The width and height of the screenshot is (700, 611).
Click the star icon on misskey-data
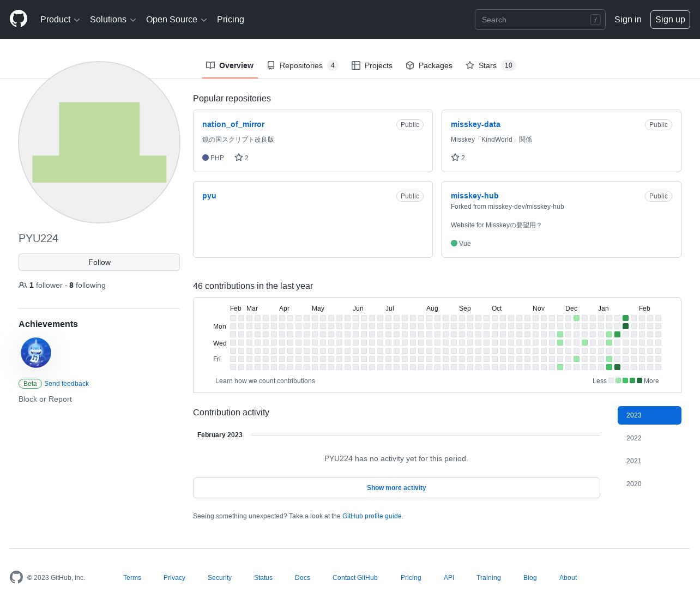(x=455, y=158)
